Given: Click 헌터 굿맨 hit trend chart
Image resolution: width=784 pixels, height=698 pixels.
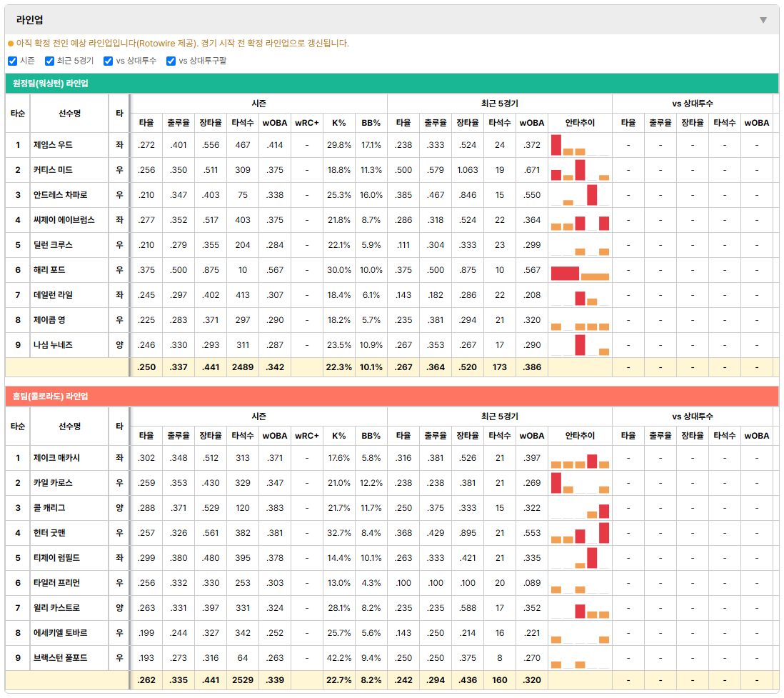Looking at the screenshot, I should (x=580, y=533).
